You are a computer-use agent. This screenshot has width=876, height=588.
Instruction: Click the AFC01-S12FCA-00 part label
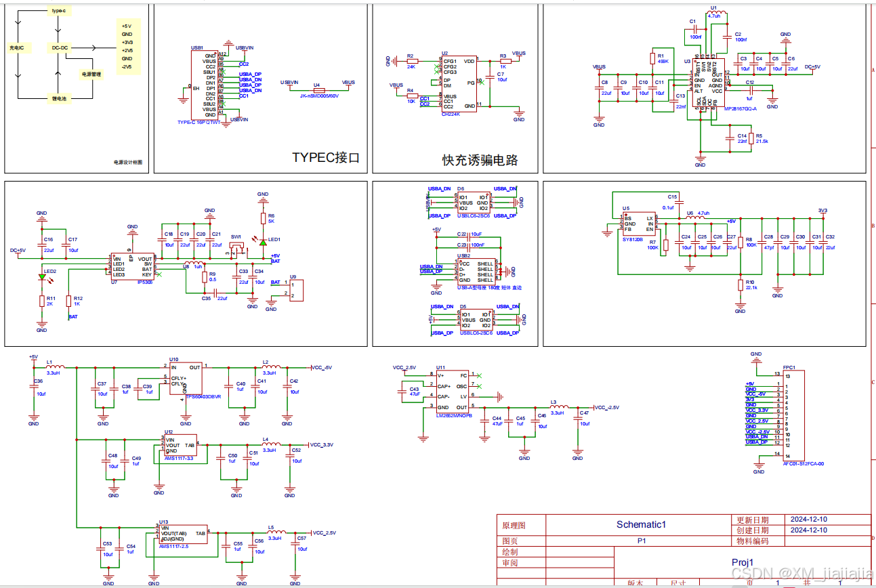coord(803,464)
